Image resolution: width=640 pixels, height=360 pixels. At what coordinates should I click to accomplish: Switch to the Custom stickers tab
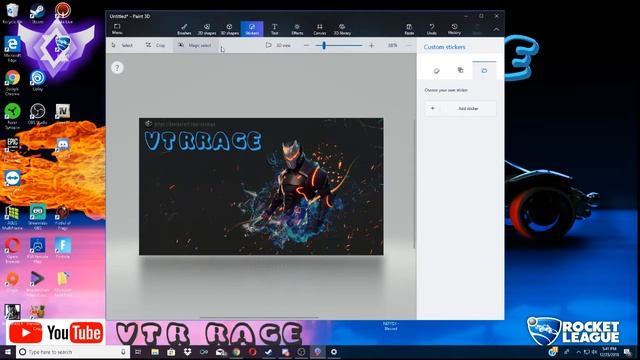click(x=484, y=71)
